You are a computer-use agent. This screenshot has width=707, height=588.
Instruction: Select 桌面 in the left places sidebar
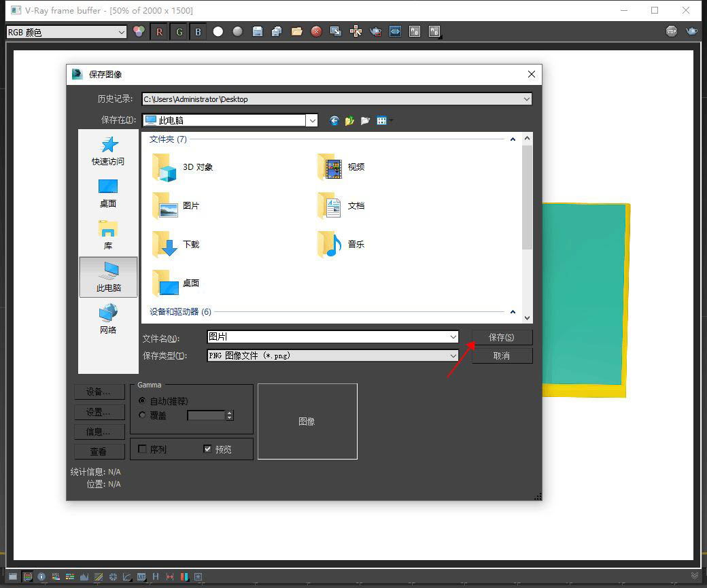pos(108,194)
